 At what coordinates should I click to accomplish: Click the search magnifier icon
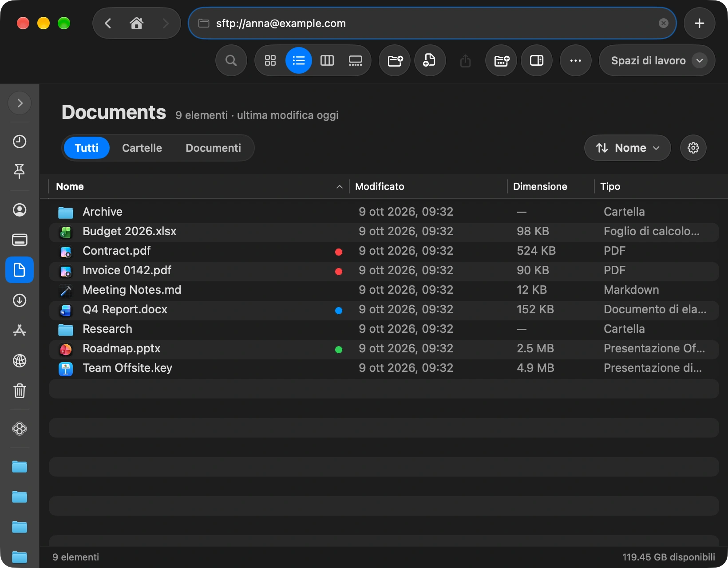(231, 60)
